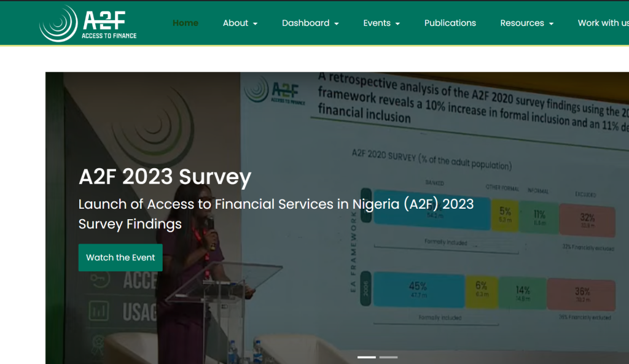Click the A2F Access to Finance logo
The image size is (629, 364).
(88, 23)
